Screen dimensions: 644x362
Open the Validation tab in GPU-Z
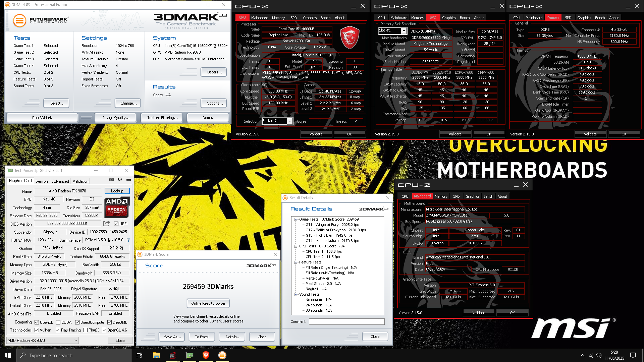coord(80,181)
